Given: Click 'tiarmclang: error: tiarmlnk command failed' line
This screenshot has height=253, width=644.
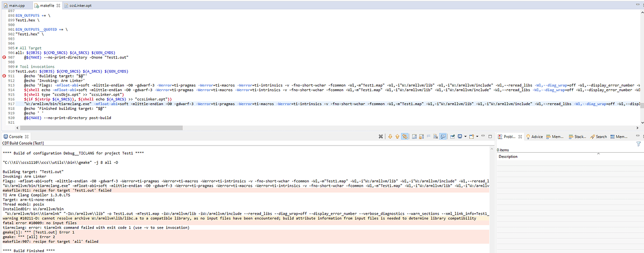Looking at the screenshot, I should click(96, 227).
